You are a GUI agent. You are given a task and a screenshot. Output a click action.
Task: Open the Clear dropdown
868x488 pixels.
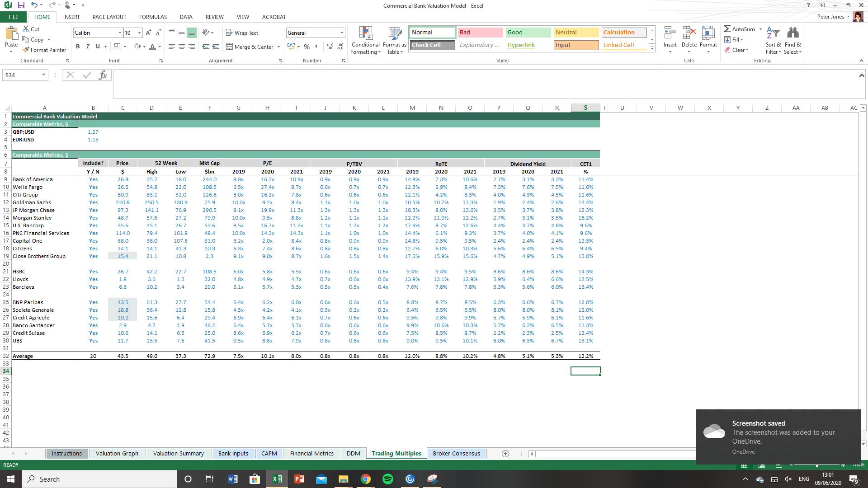[x=736, y=50]
